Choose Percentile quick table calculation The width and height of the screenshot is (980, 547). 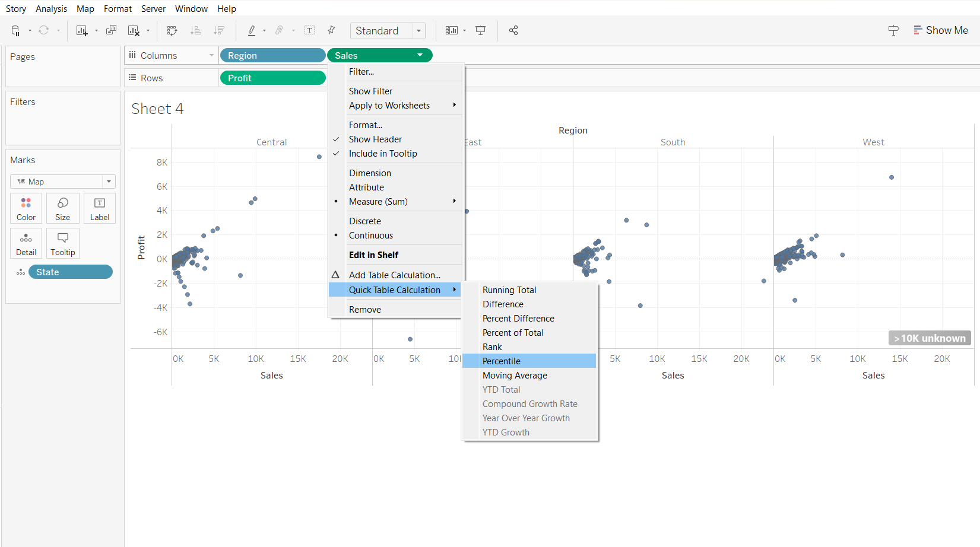pyautogui.click(x=502, y=361)
